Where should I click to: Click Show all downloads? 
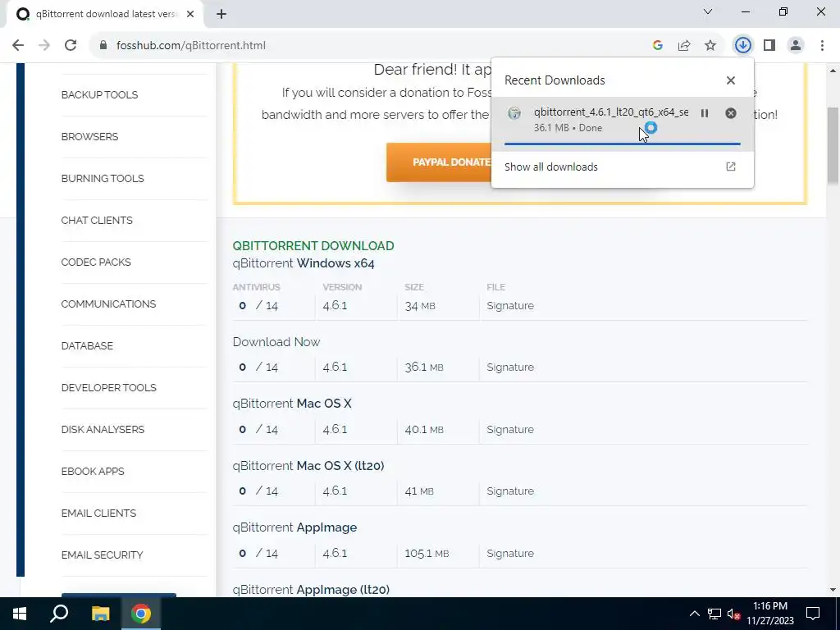coord(550,167)
